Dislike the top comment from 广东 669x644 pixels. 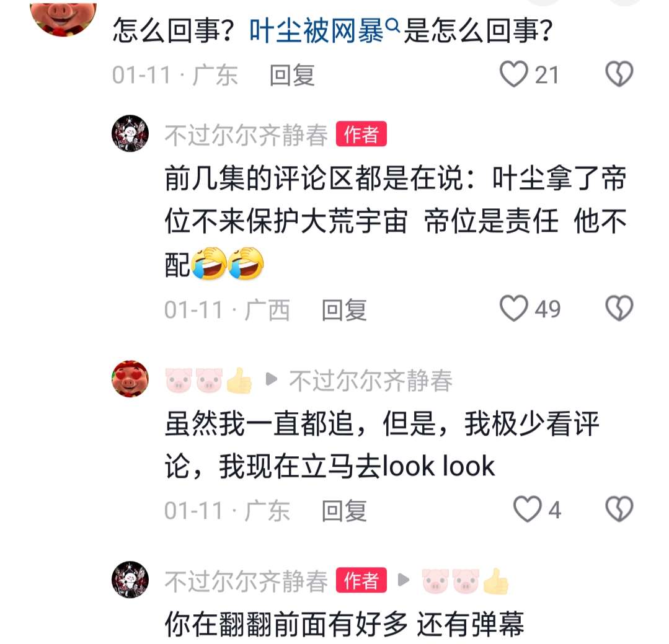pyautogui.click(x=619, y=74)
